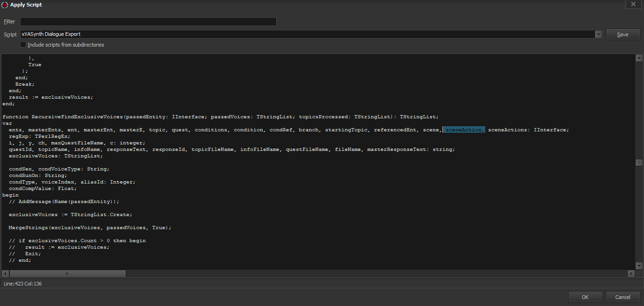Click 'condSex, condVoiceType: String;' line

59,169
